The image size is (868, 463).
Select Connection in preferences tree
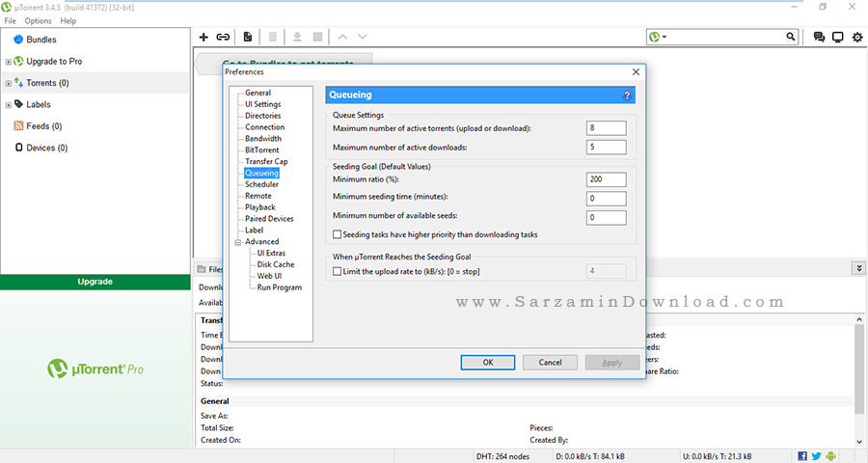tap(264, 126)
